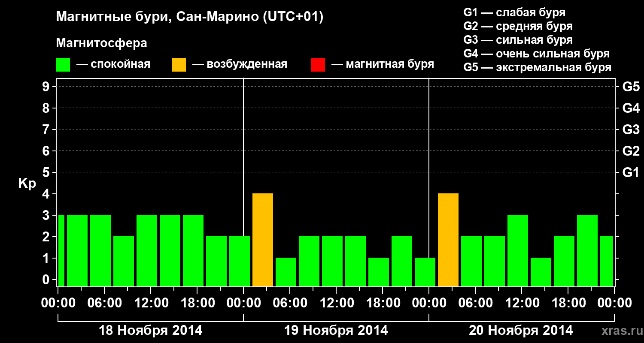Click the '— спокойная' legend label
644x343 pixels.
pos(113,64)
